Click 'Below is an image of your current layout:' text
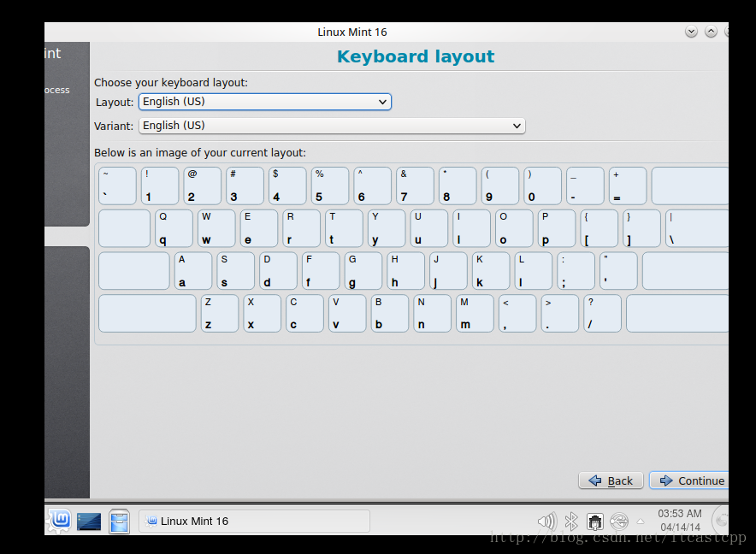The height and width of the screenshot is (554, 756). tap(200, 153)
